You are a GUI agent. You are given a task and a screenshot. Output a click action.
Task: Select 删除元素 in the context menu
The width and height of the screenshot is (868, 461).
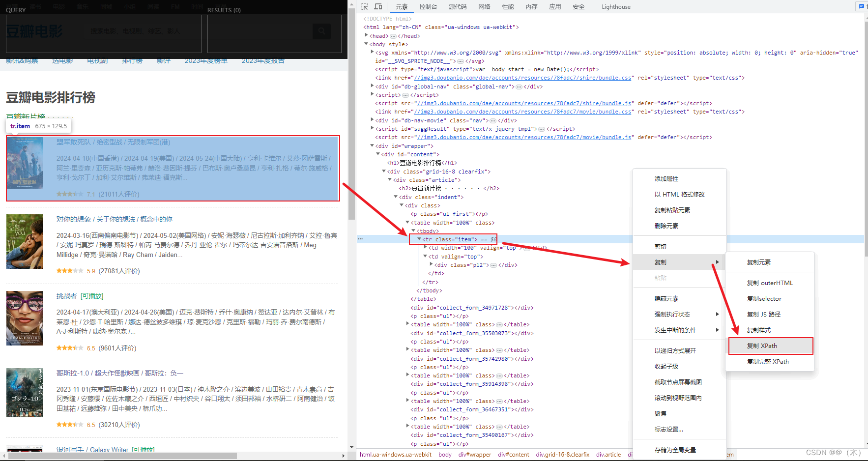tap(680, 226)
